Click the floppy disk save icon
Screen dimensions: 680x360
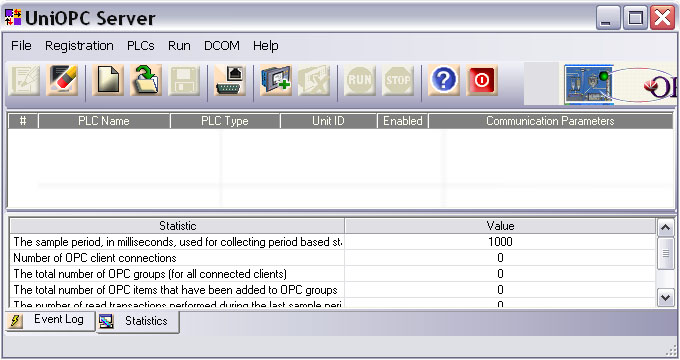pyautogui.click(x=184, y=80)
